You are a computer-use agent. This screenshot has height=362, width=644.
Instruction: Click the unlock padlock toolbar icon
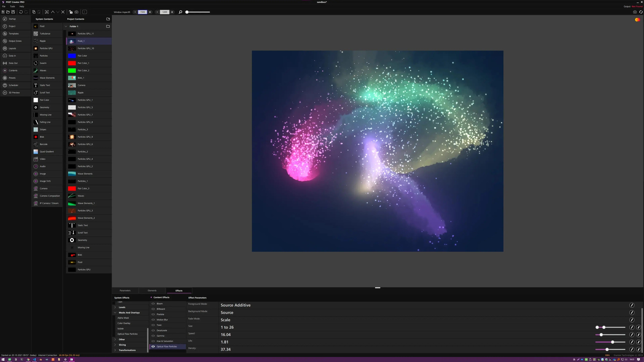[x=71, y=12]
